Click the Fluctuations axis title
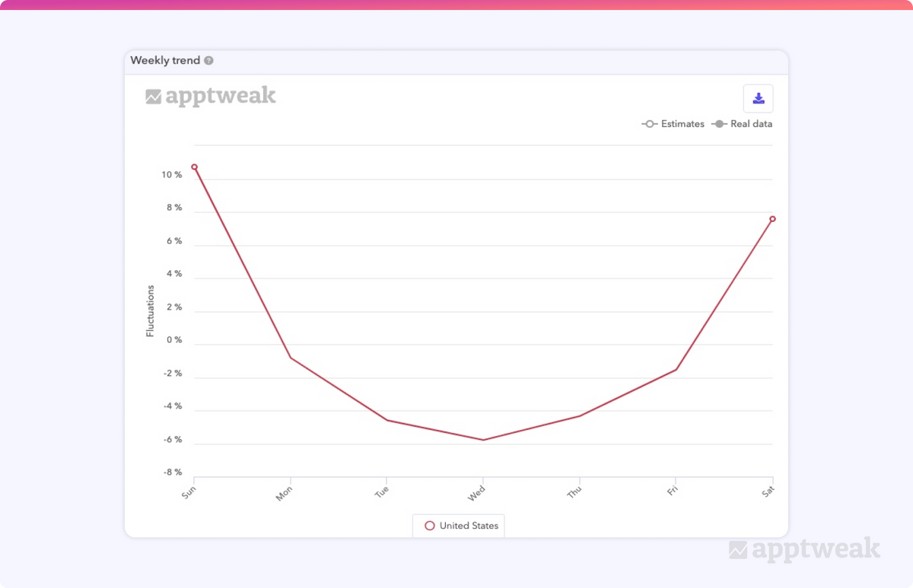 click(x=150, y=311)
